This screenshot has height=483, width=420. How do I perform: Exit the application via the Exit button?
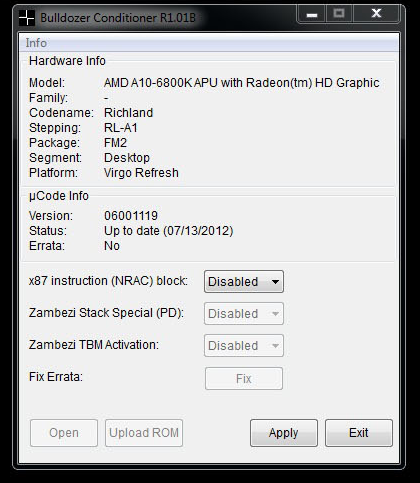click(x=359, y=433)
